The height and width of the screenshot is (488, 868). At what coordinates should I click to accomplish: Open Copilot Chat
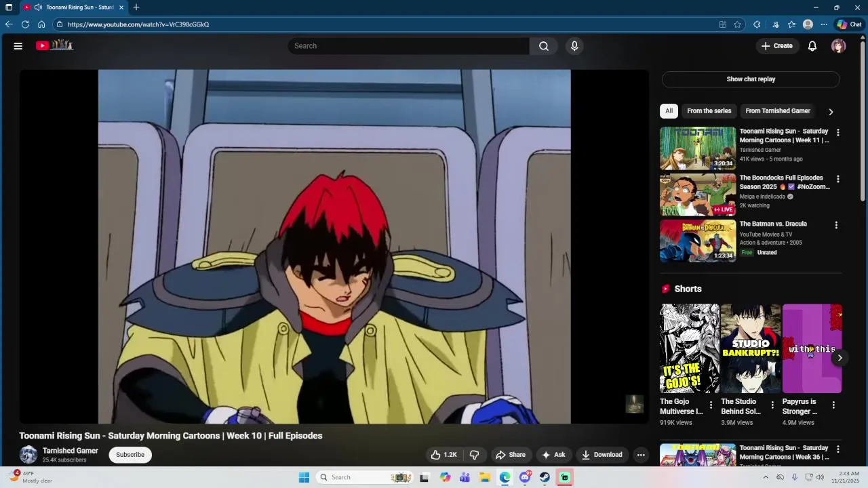coord(849,24)
